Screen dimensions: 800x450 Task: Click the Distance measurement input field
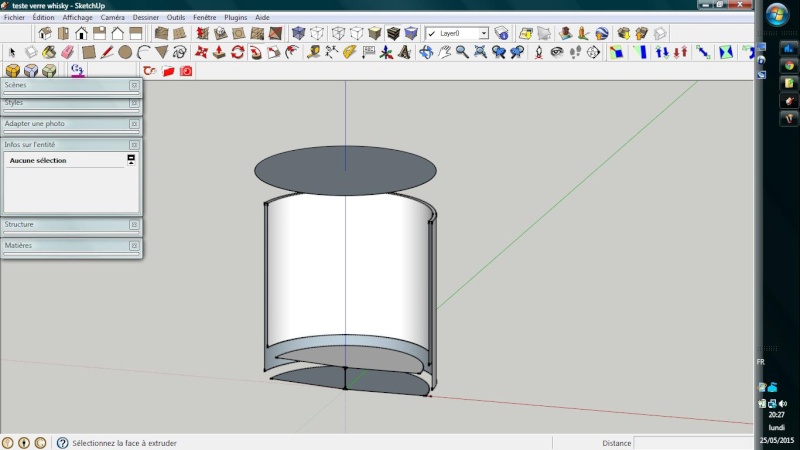point(693,443)
